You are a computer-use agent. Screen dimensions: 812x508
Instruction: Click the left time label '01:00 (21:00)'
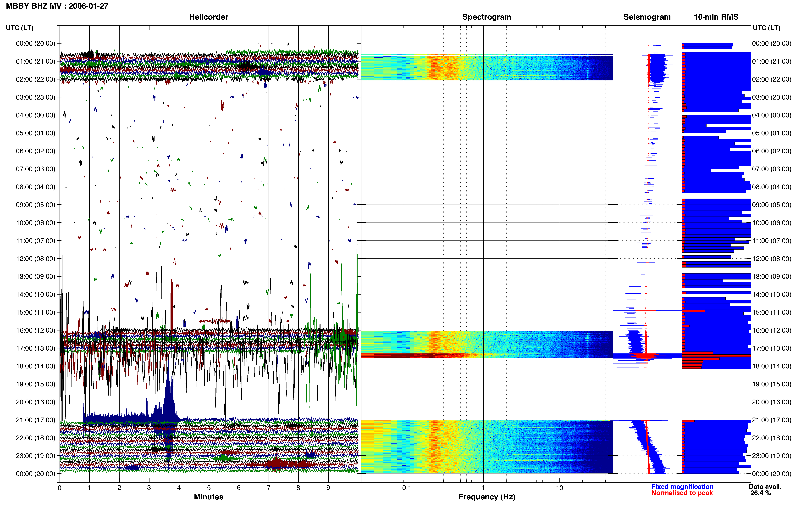(x=36, y=61)
